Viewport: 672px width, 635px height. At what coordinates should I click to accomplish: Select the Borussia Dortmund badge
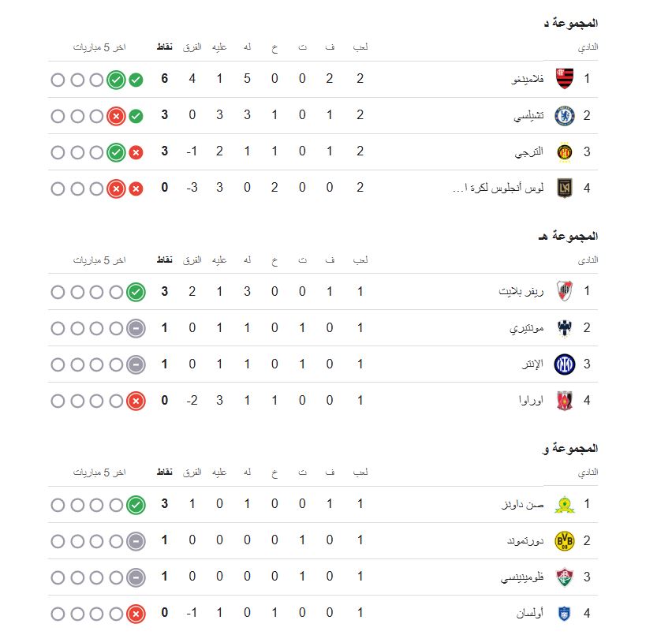566,541
